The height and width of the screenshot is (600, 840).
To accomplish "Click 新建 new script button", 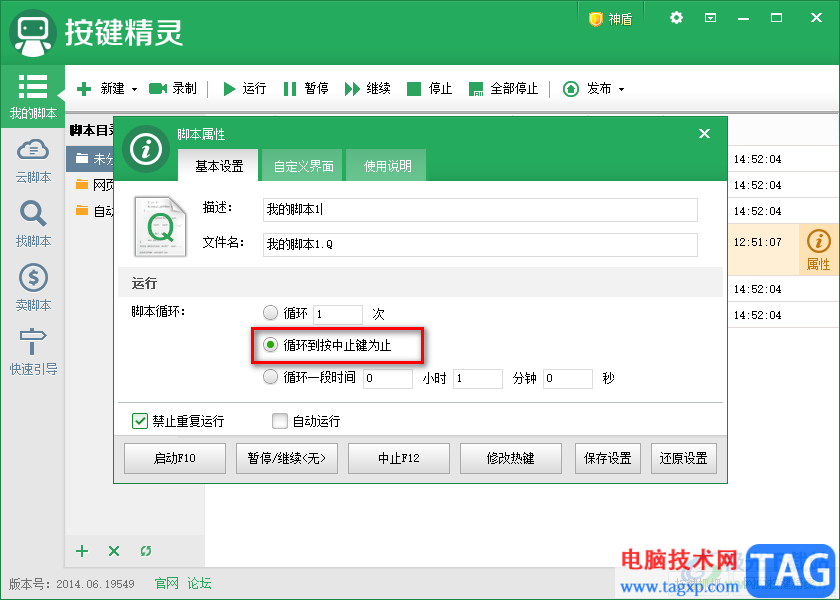I will tap(101, 88).
